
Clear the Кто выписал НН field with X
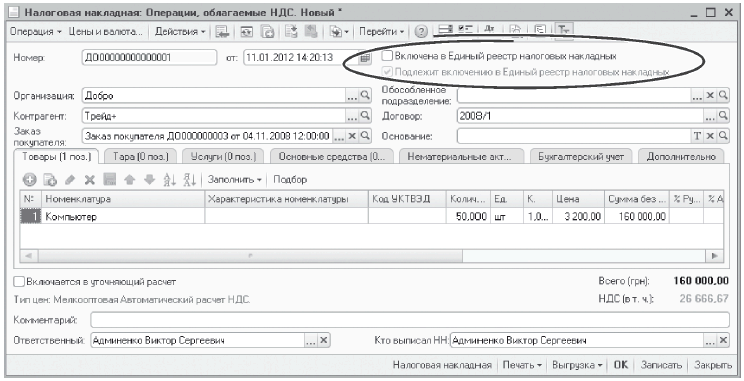coord(723,340)
